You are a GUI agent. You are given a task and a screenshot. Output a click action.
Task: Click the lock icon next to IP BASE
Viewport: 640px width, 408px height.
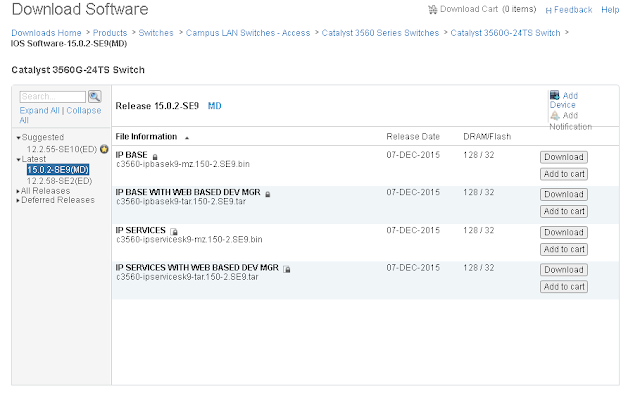point(155,157)
